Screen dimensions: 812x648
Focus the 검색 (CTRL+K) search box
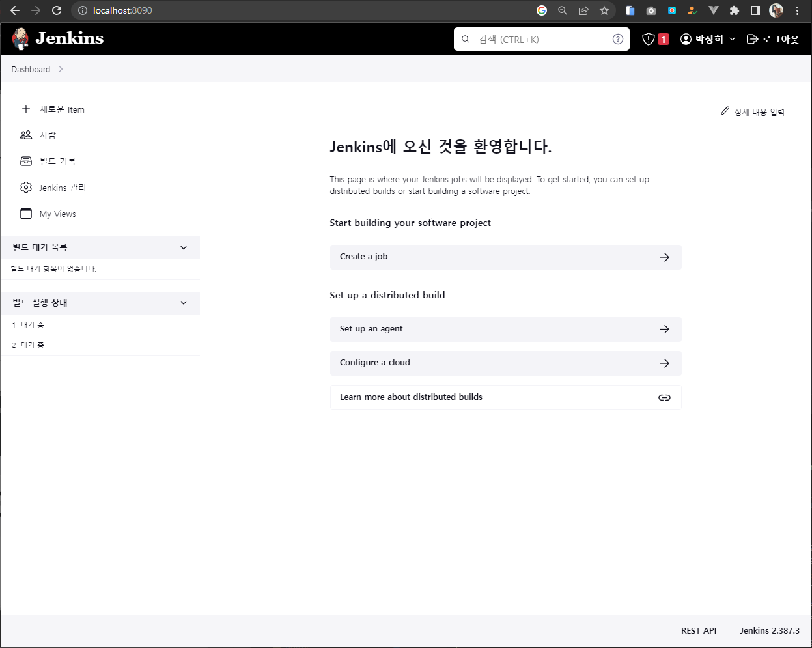pyautogui.click(x=542, y=39)
